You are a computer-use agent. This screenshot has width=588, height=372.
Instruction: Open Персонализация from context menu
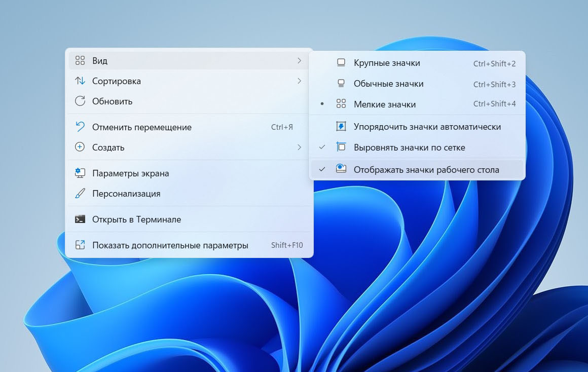tap(189, 193)
